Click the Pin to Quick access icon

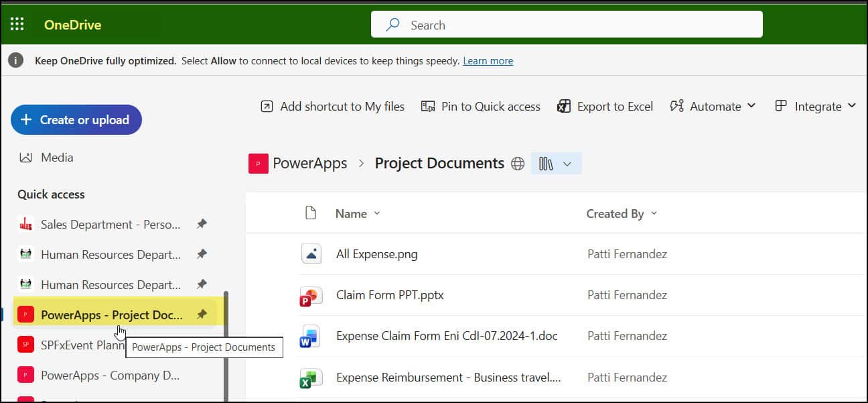point(428,106)
